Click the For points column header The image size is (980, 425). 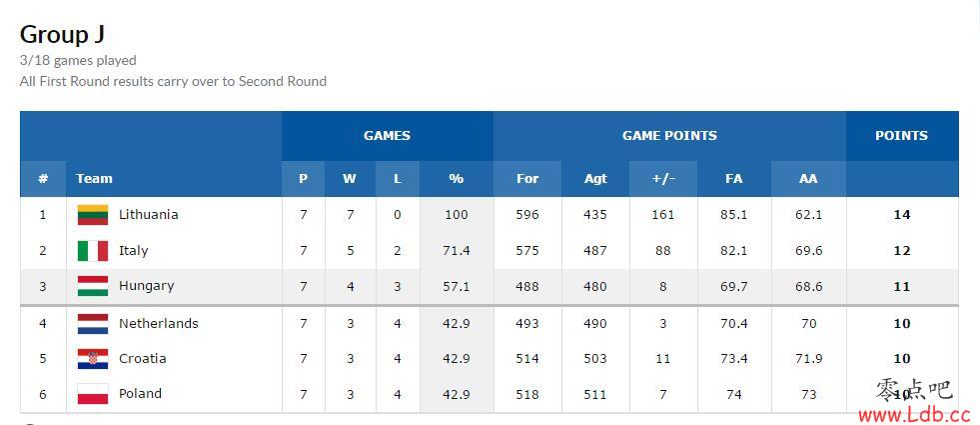click(526, 179)
